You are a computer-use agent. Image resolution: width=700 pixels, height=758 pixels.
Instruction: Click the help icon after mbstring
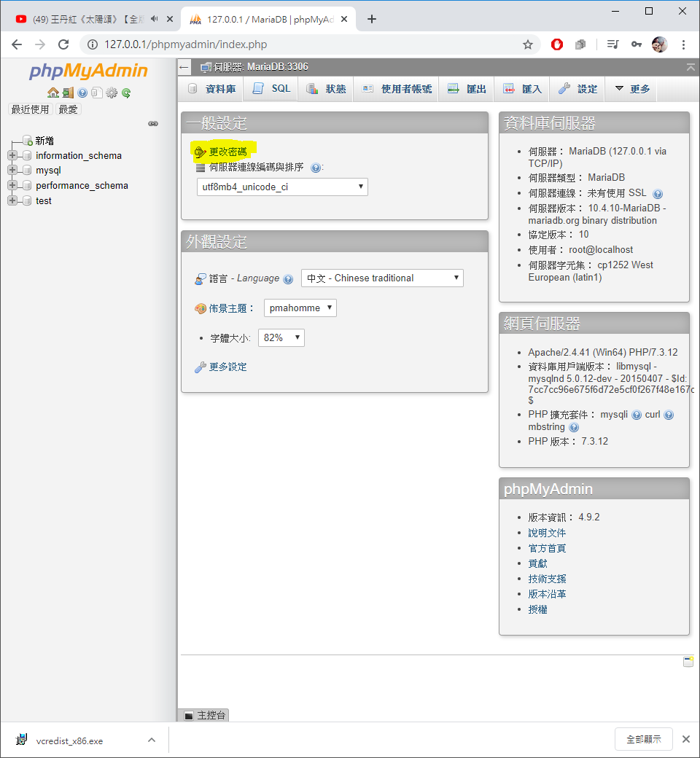point(574,427)
